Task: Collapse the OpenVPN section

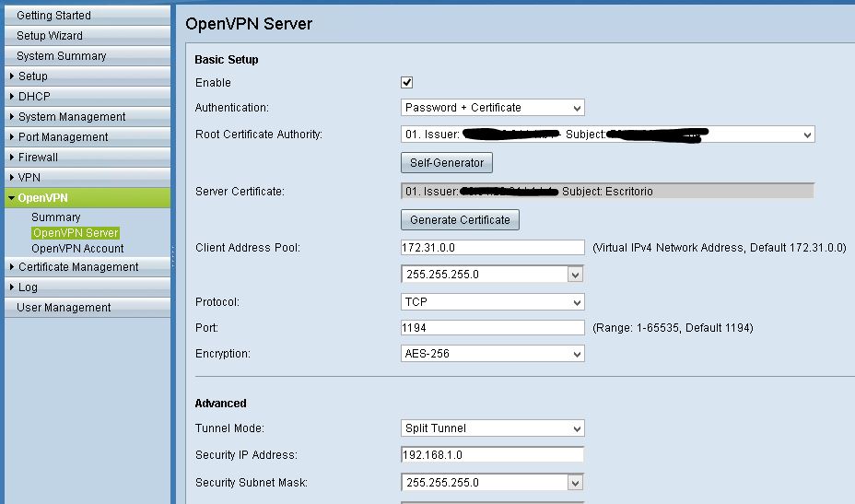Action: [x=88, y=197]
